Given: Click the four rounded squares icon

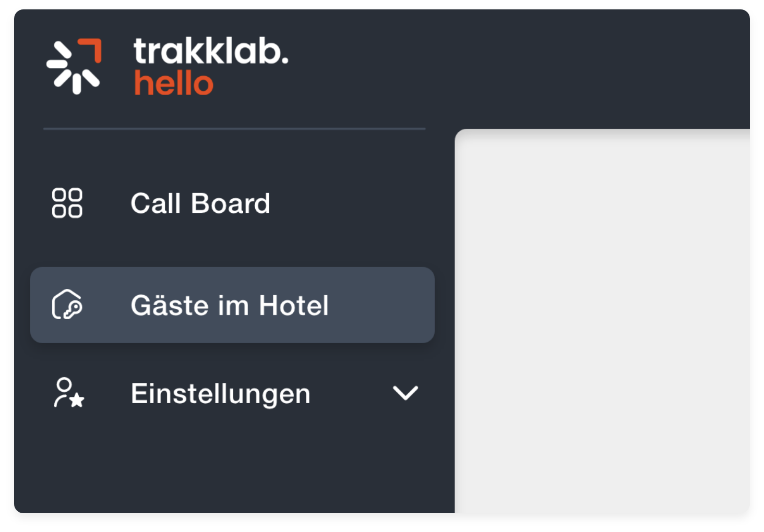Looking at the screenshot, I should pyautogui.click(x=67, y=203).
